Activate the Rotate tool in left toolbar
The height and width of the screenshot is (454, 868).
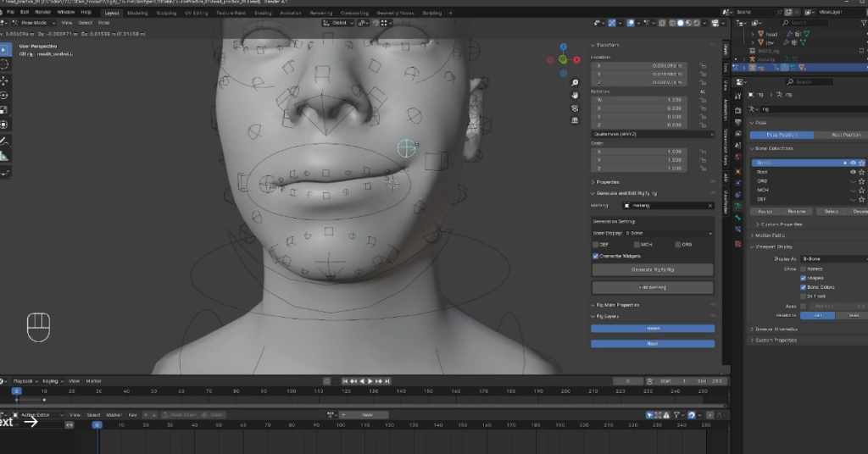click(4, 96)
